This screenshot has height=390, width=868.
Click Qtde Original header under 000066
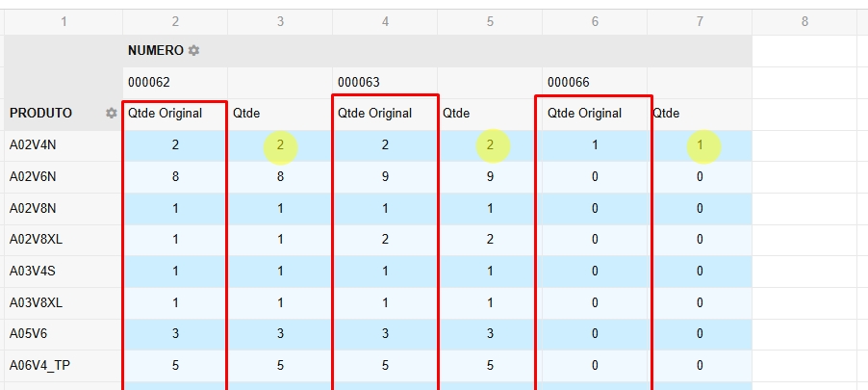tap(585, 114)
